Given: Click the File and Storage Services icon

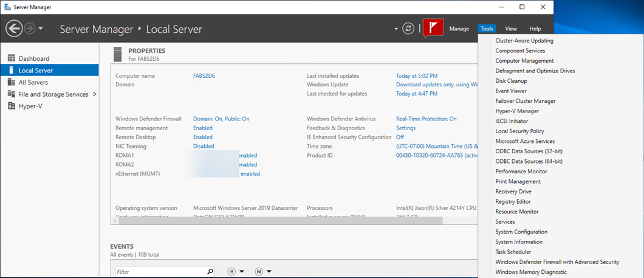Looking at the screenshot, I should pos(12,94).
